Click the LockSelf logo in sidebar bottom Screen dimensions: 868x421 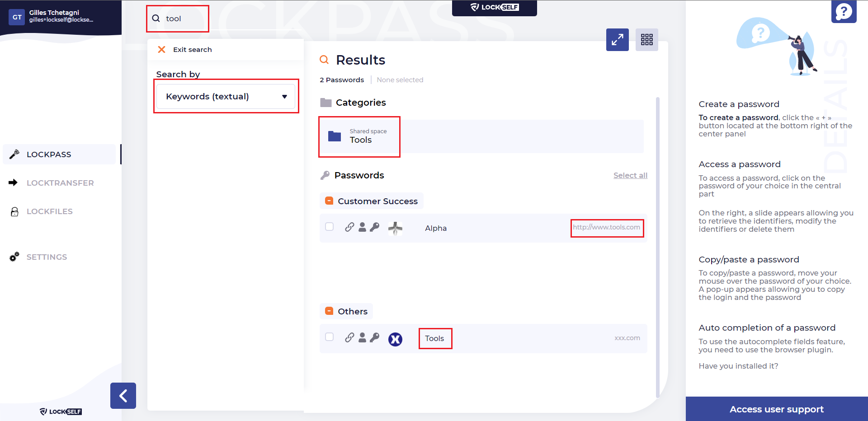(x=61, y=412)
